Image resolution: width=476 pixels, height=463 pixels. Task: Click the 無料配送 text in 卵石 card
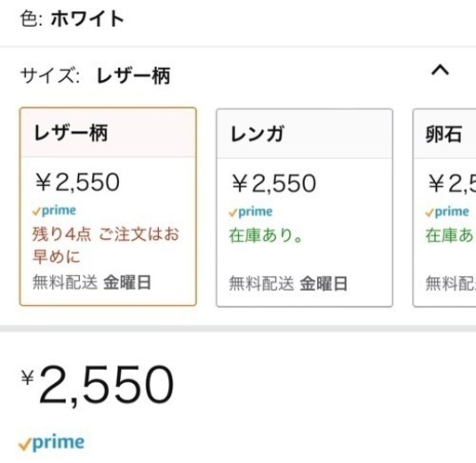click(451, 284)
